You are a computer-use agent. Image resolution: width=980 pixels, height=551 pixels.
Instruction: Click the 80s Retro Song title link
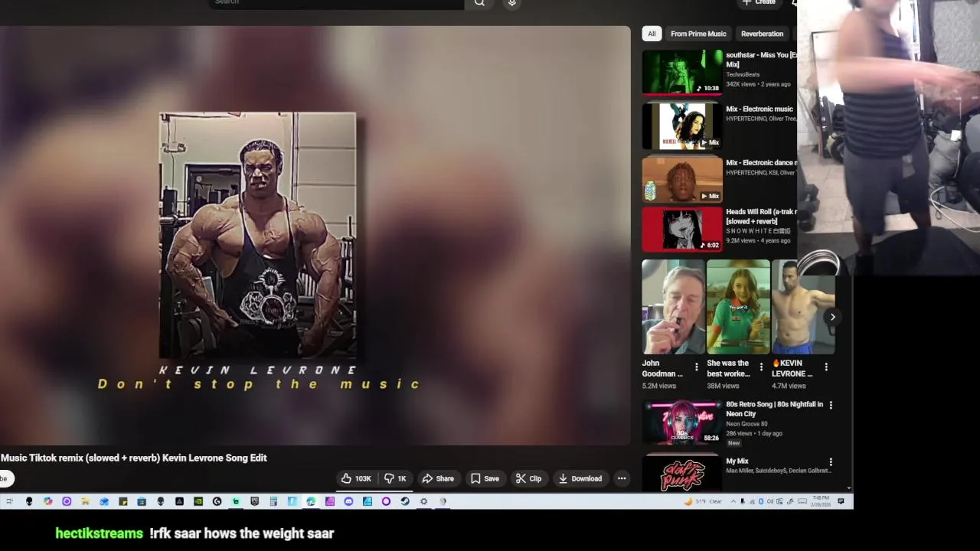click(774, 409)
